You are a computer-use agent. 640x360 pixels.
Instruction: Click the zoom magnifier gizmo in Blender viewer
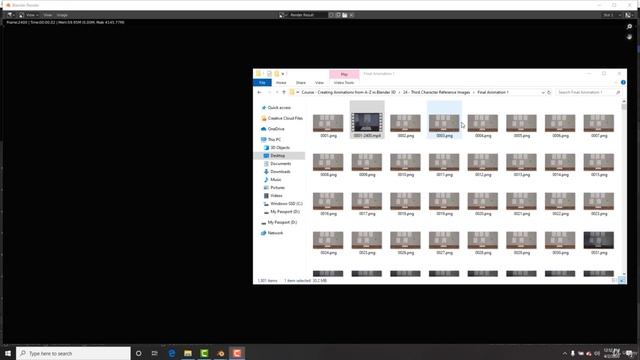click(x=629, y=27)
